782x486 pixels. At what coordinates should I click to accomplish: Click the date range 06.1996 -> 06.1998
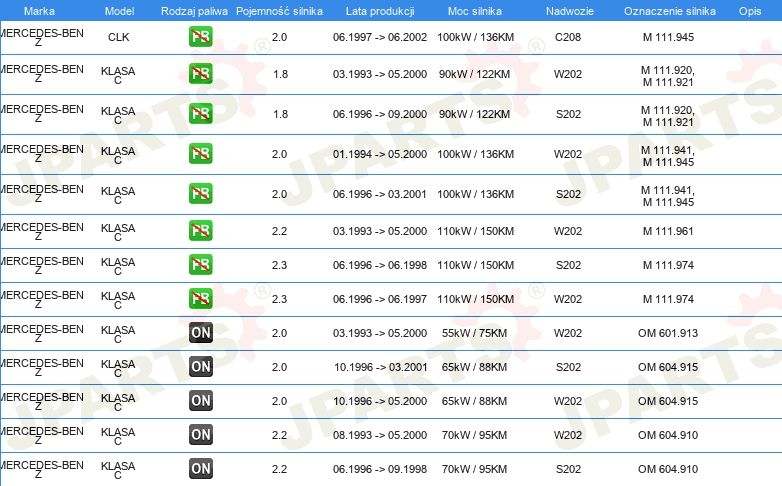(x=380, y=265)
